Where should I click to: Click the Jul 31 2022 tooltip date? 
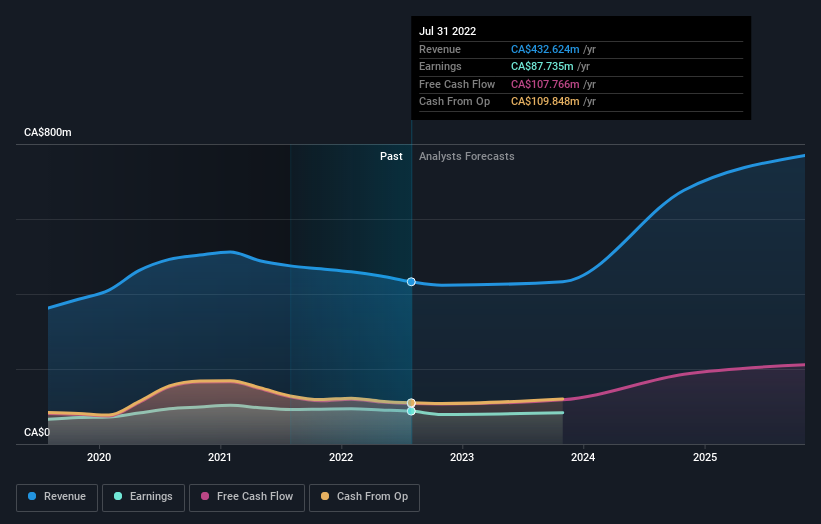[x=448, y=31]
